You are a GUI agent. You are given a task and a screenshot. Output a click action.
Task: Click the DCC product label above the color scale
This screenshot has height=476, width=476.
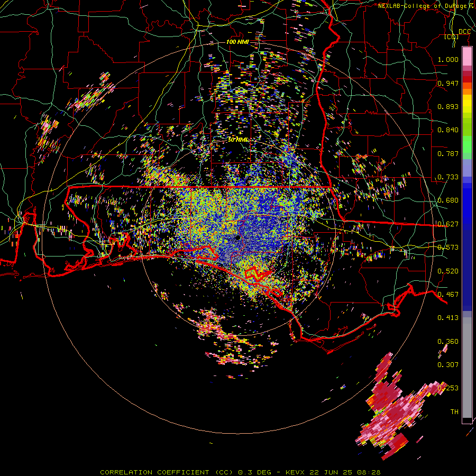pos(464,32)
